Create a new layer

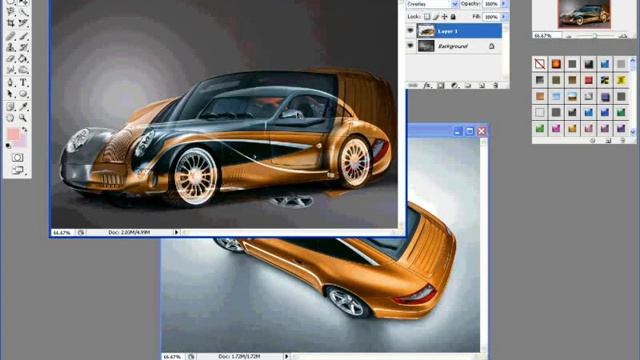[x=482, y=85]
